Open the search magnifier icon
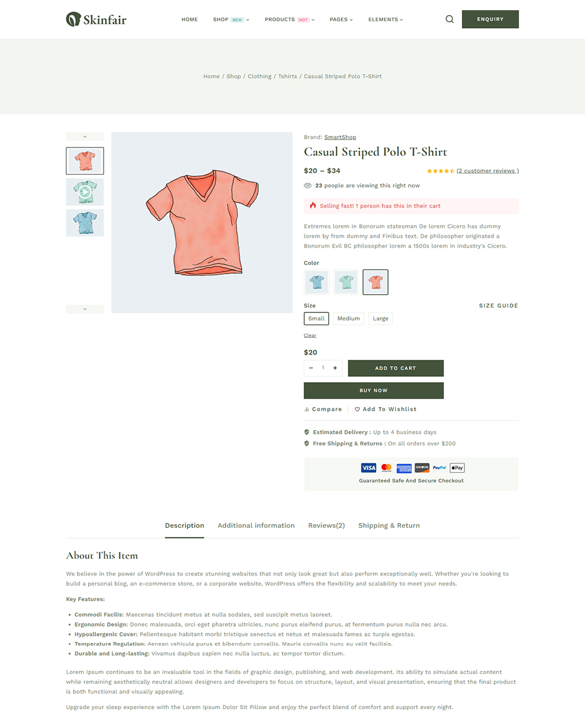 tap(449, 19)
